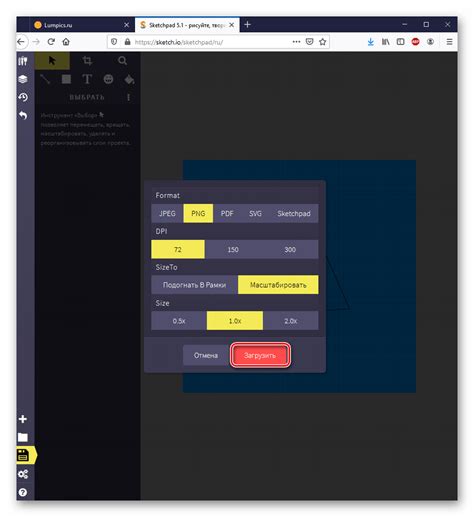Open the Layers sidebar icon
474x517 pixels.
click(x=23, y=79)
